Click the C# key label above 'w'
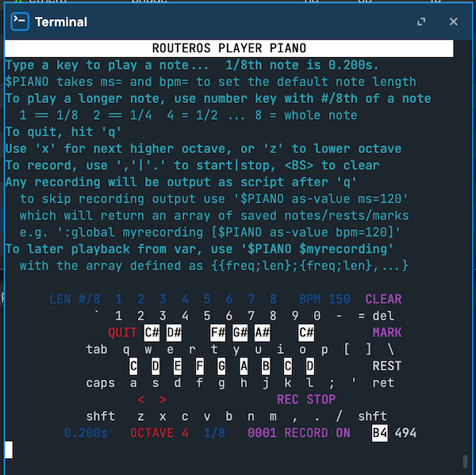The height and width of the screenshot is (475, 476). click(152, 332)
